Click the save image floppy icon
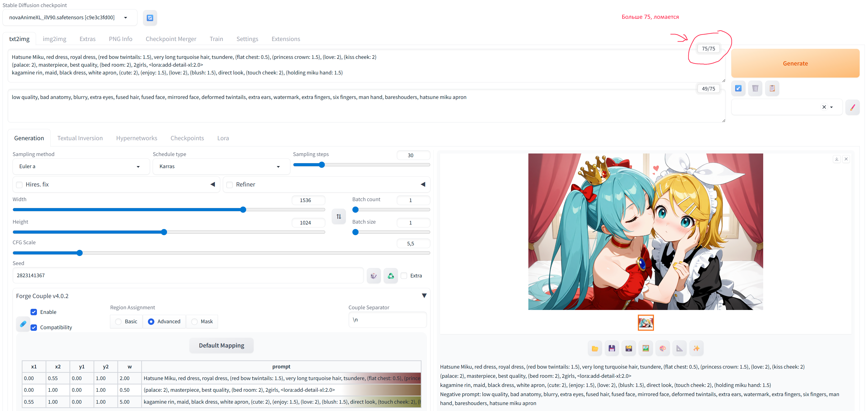Image resolution: width=868 pixels, height=411 pixels. (x=612, y=348)
